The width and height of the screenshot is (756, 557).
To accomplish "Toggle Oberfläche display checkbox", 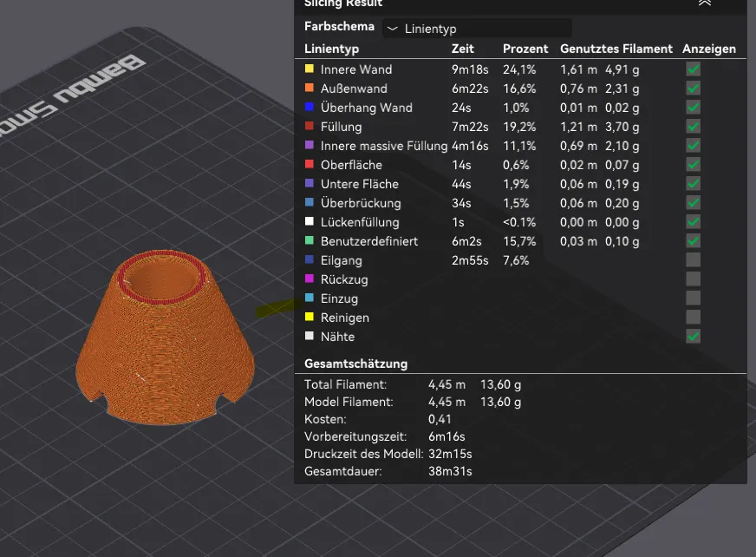I will coord(694,165).
